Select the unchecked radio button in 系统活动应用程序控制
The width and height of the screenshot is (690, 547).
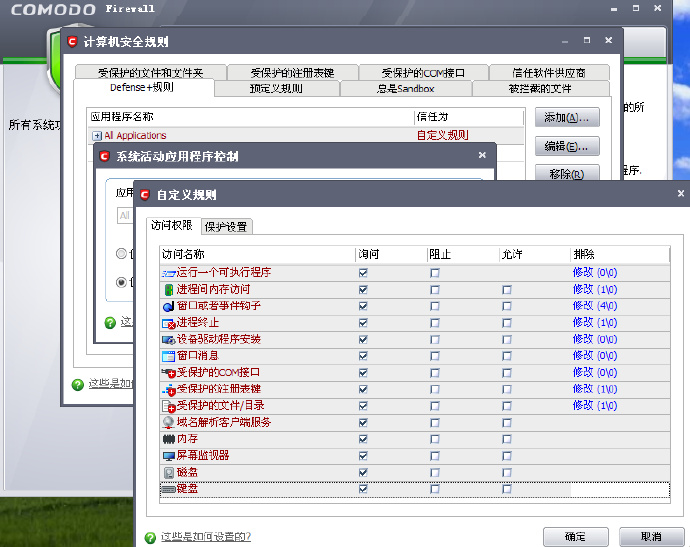click(121, 253)
